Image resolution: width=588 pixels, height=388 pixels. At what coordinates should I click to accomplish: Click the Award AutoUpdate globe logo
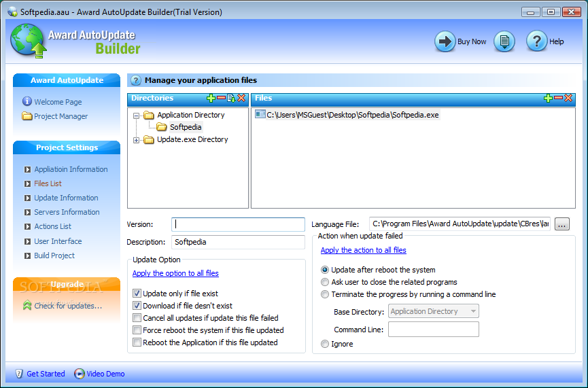(28, 41)
